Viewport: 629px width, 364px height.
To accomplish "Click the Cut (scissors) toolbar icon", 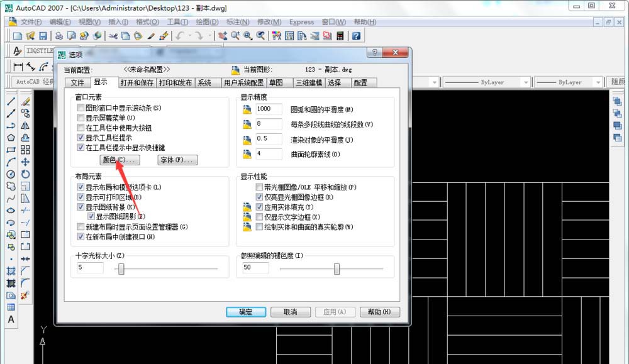I will pos(113,36).
